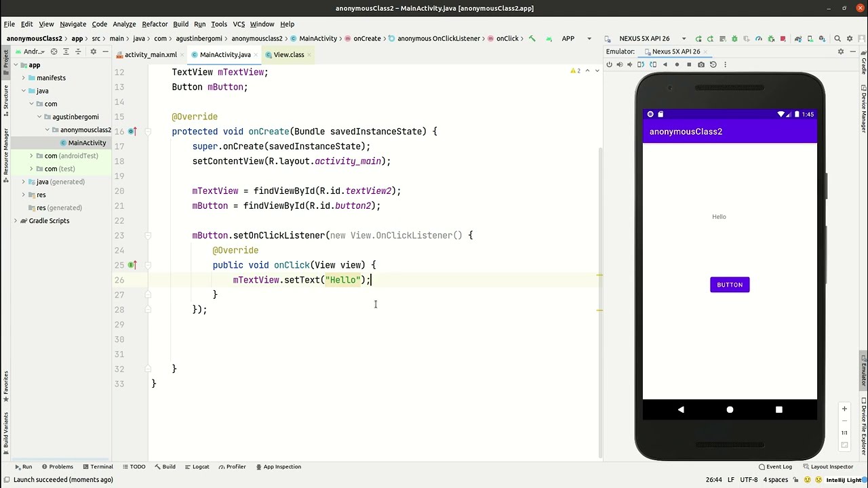The height and width of the screenshot is (488, 868).
Task: Open the VCS menu
Action: 239,24
